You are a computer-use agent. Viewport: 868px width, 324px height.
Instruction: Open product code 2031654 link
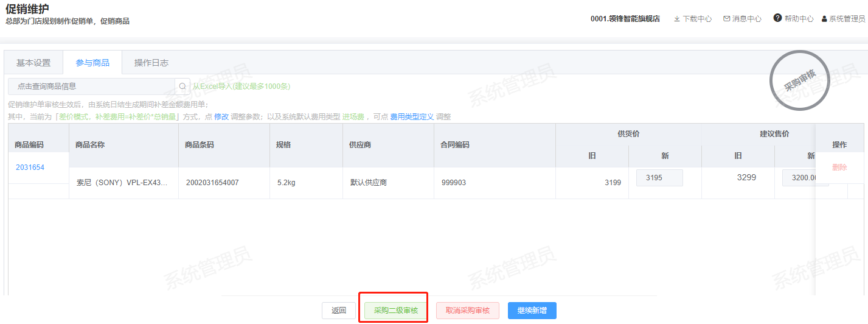point(30,167)
